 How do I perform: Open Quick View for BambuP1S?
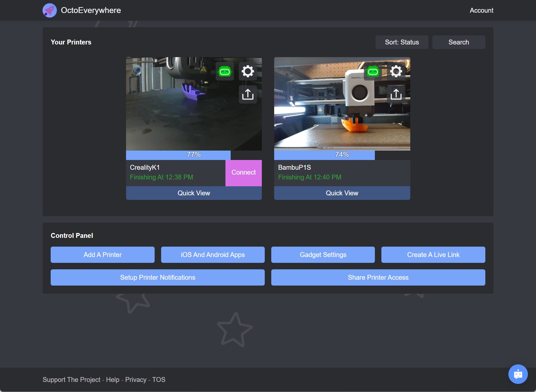(x=342, y=193)
